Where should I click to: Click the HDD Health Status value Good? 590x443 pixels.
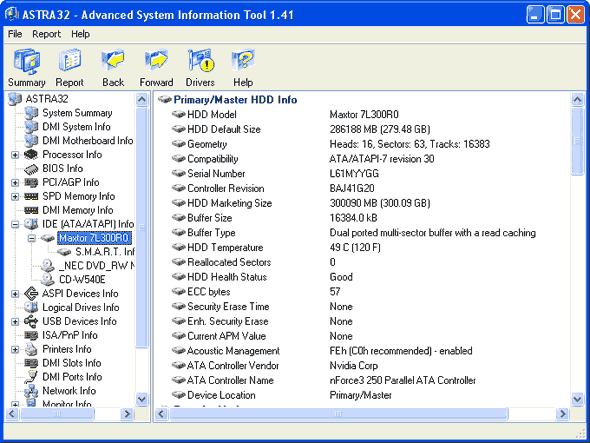(x=341, y=277)
